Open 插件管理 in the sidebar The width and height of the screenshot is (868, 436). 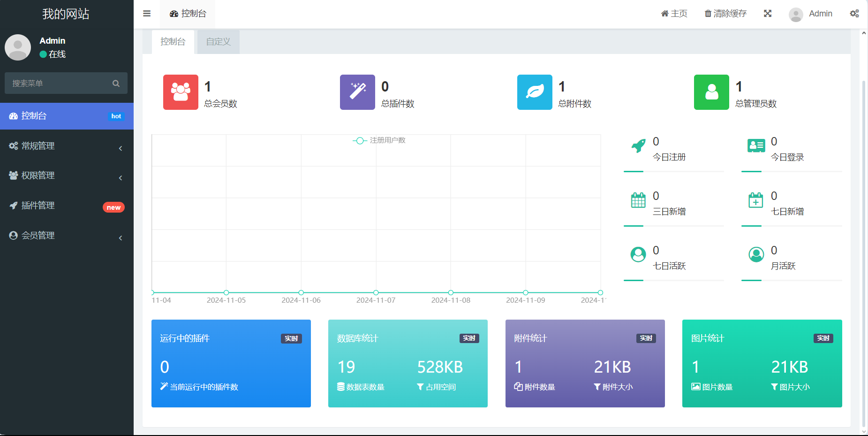67,206
